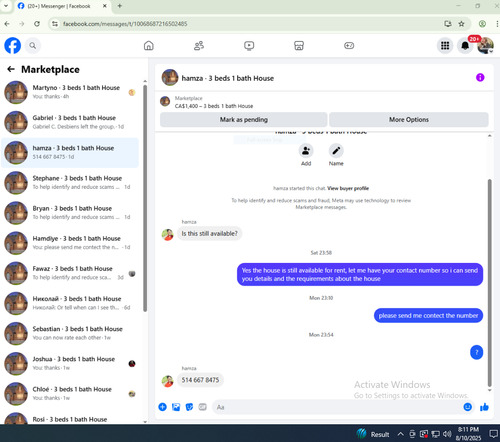The height and width of the screenshot is (442, 500).
Task: Open Bryan conversation
Action: [70, 213]
